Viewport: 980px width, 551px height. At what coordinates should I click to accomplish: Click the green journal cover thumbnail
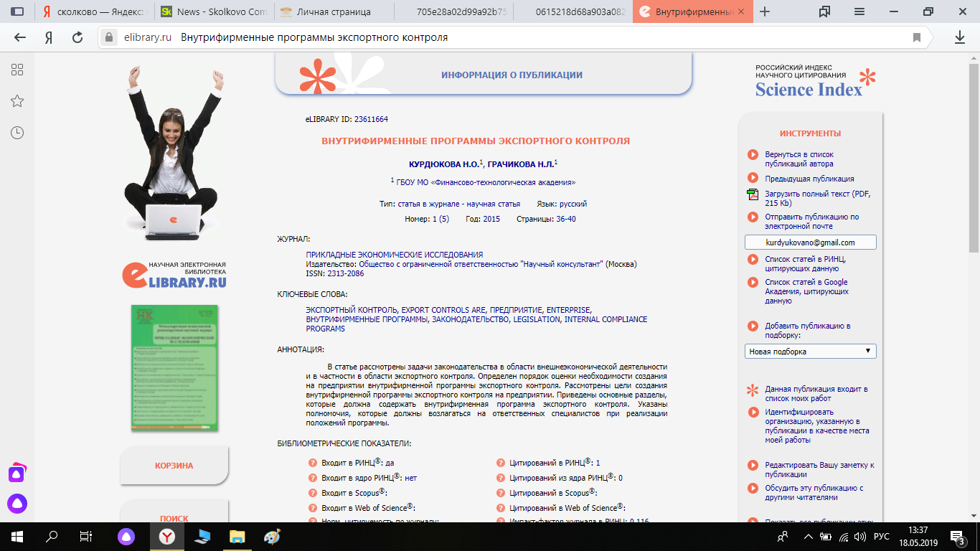click(174, 368)
